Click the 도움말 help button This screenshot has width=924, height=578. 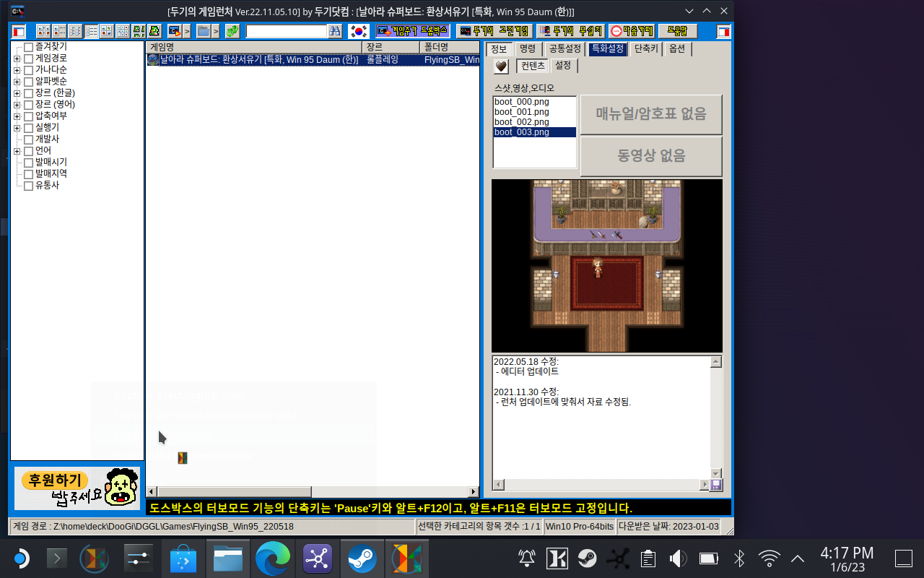click(677, 31)
